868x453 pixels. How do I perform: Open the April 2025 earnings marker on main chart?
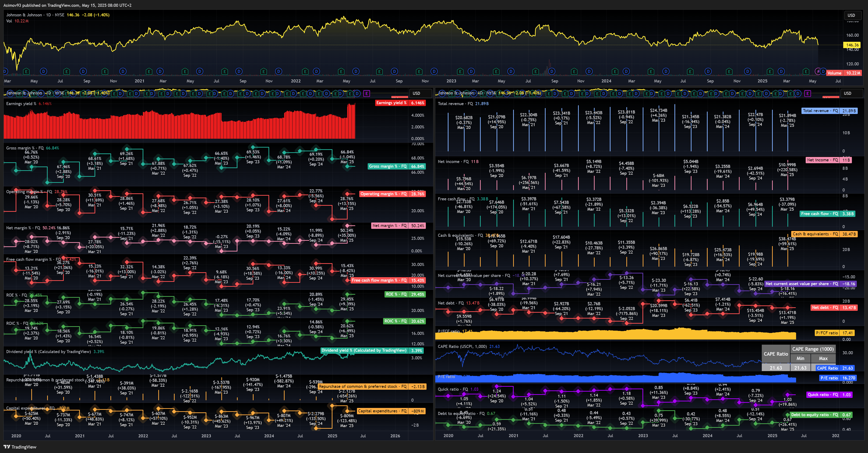[x=806, y=71]
